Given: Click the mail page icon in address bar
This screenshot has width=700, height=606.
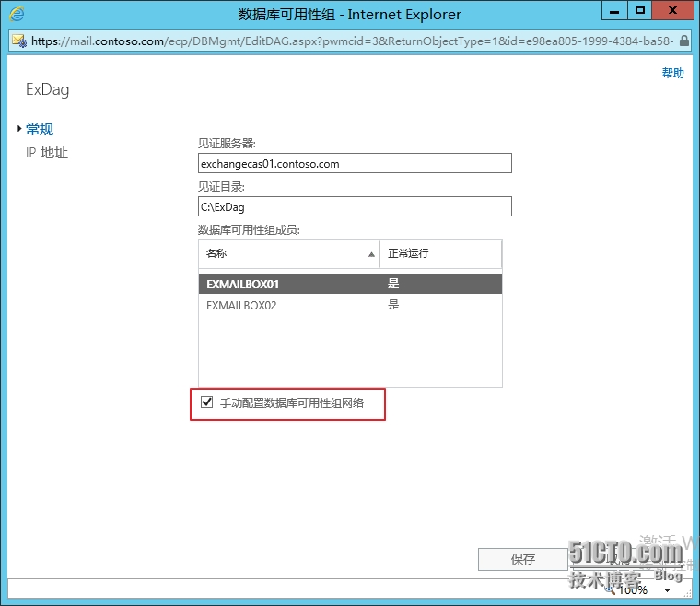Looking at the screenshot, I should tap(18, 41).
